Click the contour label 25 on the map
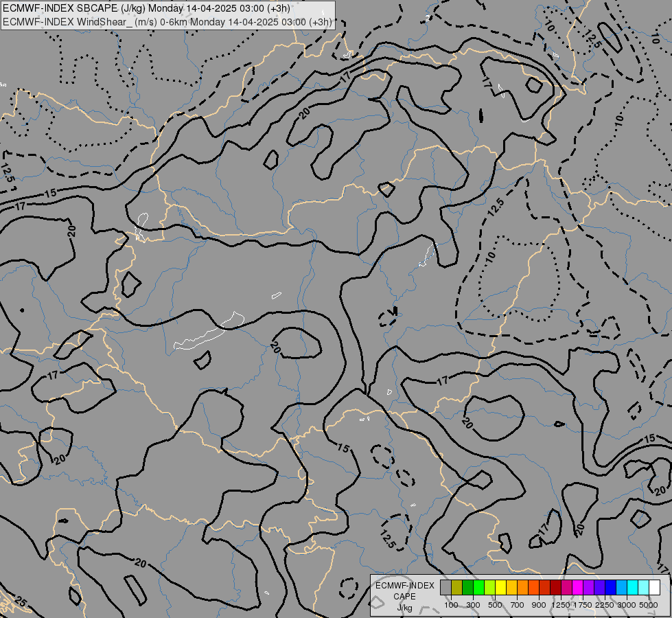Screen dimensions: 672x618 click(20, 602)
